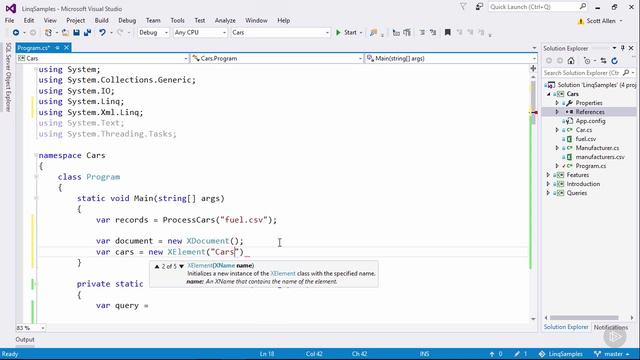Screen dimensions: 640x360
Task: Click the Refresh icon in Solution Explorer
Action: (x=615, y=61)
